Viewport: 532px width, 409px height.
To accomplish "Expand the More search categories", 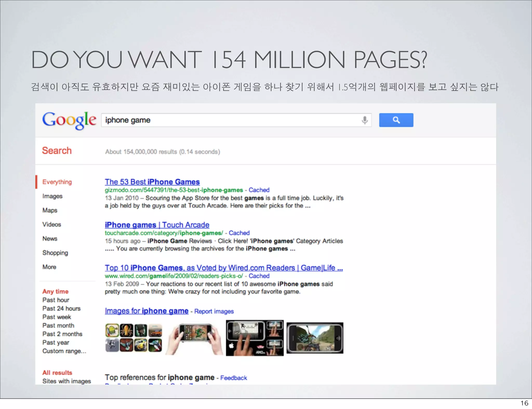I will click(49, 267).
